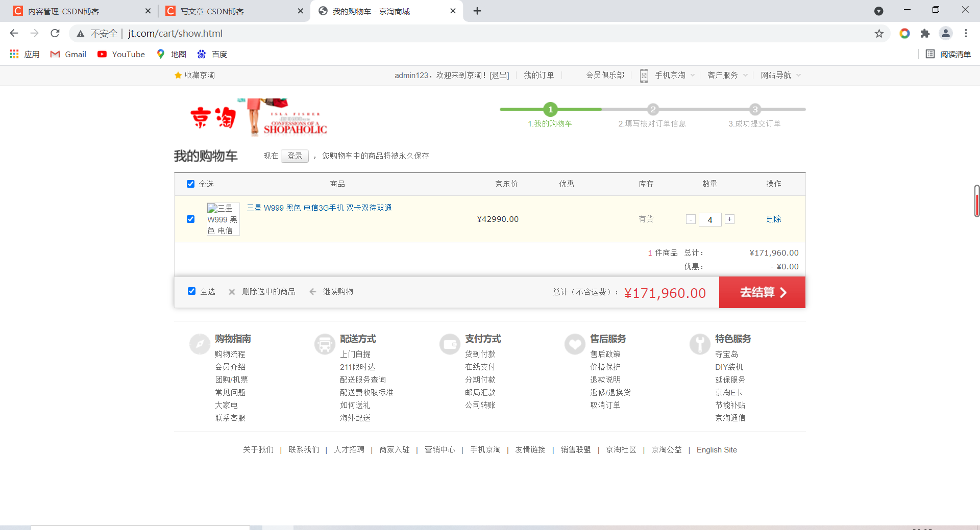The width and height of the screenshot is (980, 530).
Task: Click the quantity input field
Action: [710, 219]
